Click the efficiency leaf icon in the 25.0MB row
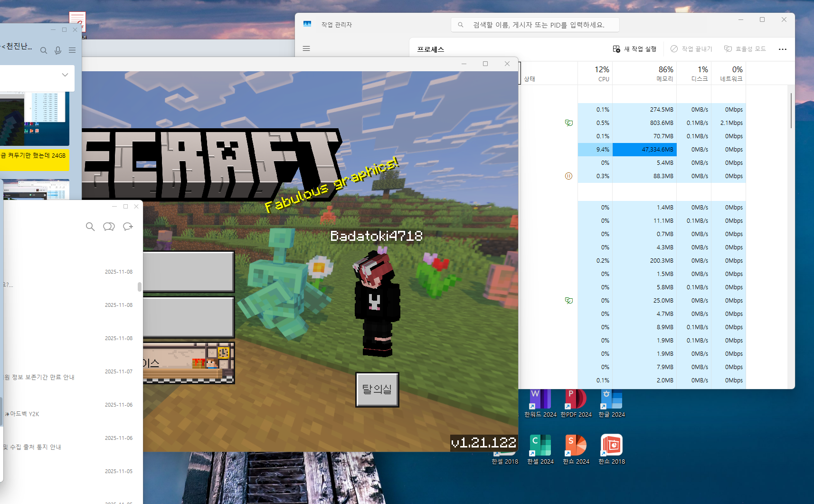Image resolution: width=814 pixels, height=504 pixels. 569,301
